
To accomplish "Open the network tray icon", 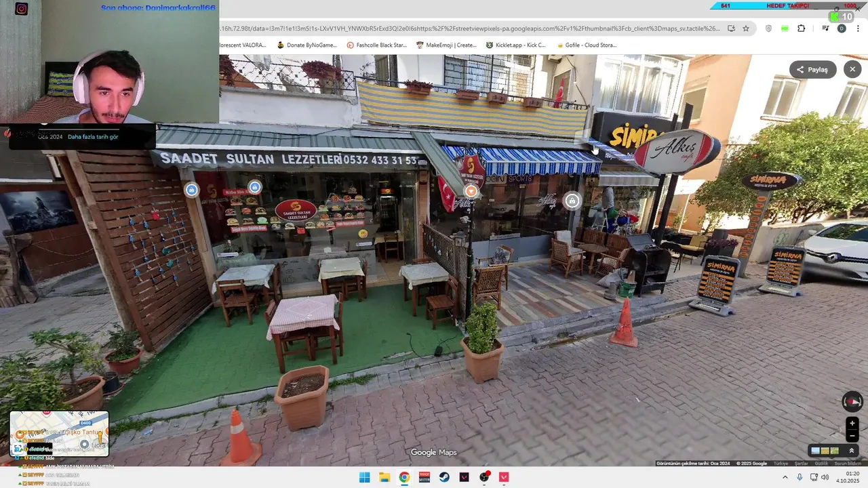I will click(814, 477).
